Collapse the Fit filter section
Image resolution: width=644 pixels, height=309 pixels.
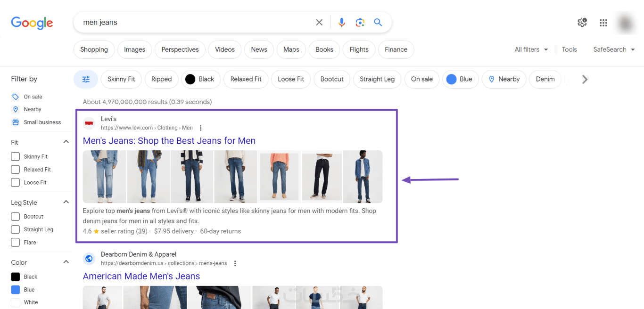(x=66, y=142)
